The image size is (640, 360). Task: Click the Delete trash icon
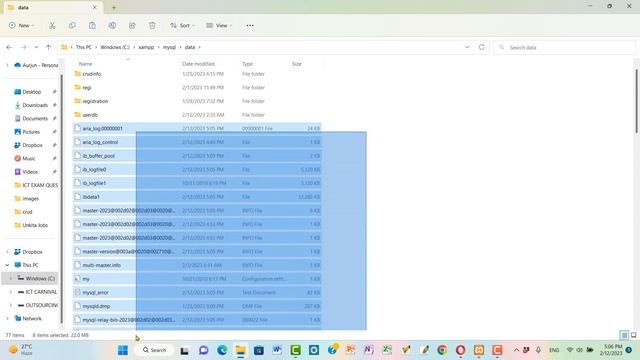[x=152, y=25]
